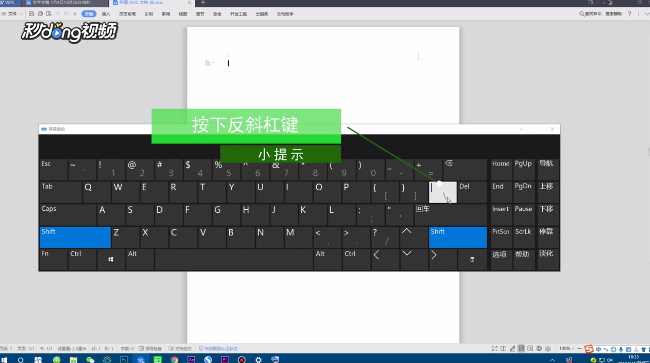Toggle the left Alt key

(x=140, y=260)
